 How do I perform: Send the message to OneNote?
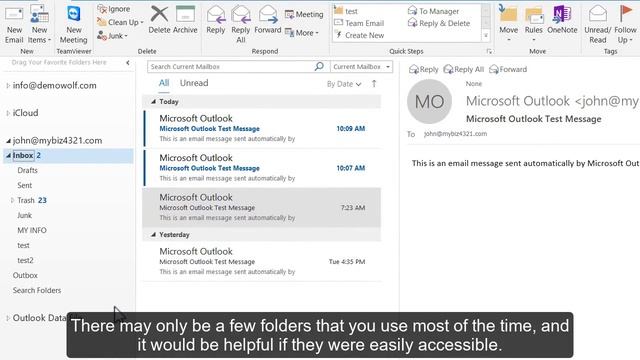[562, 20]
